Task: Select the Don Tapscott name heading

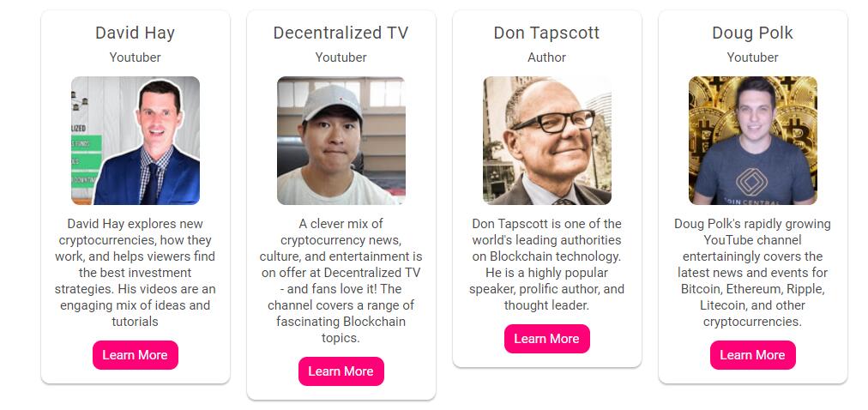Action: [x=547, y=33]
